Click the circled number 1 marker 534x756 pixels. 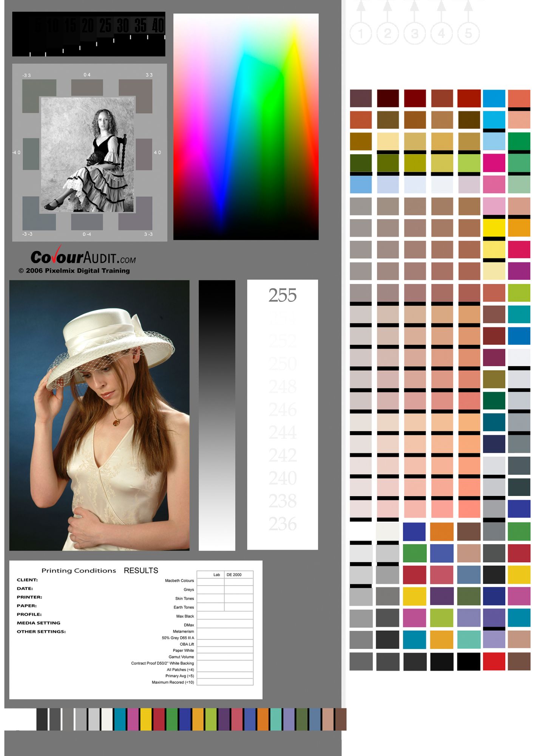click(361, 34)
